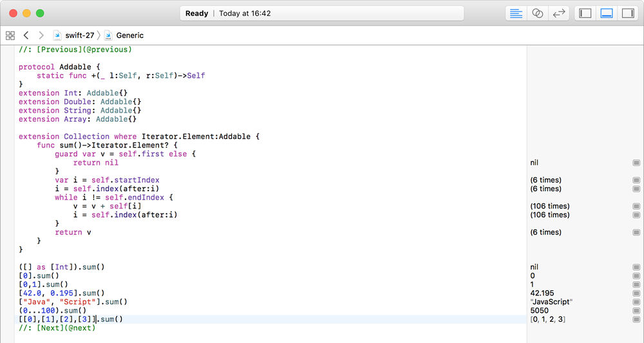Show result viewer for [0, 1, 2, 3]
Screen dimensions: 644x343
[x=636, y=319]
